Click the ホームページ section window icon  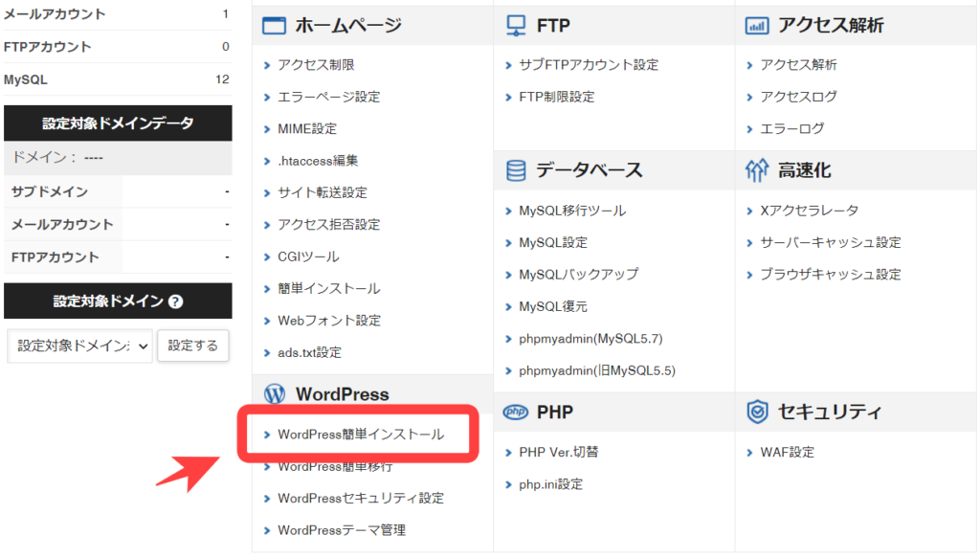pyautogui.click(x=274, y=26)
